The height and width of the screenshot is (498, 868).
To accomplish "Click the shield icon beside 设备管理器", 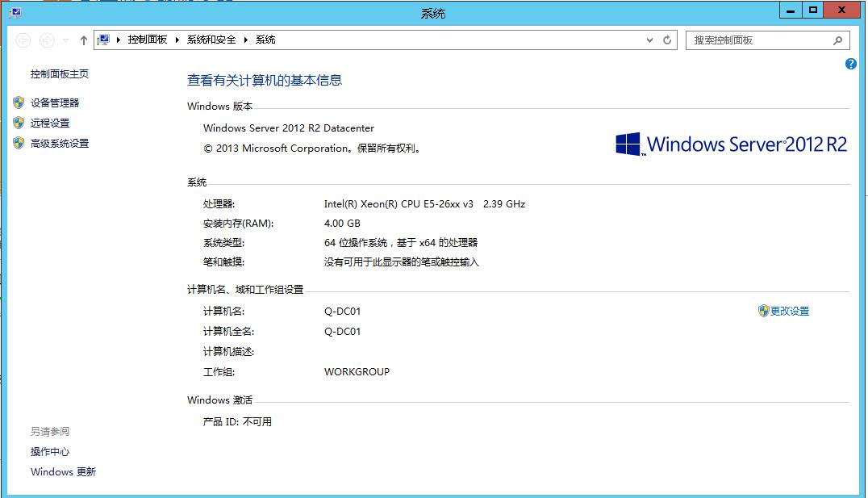I will coord(19,103).
